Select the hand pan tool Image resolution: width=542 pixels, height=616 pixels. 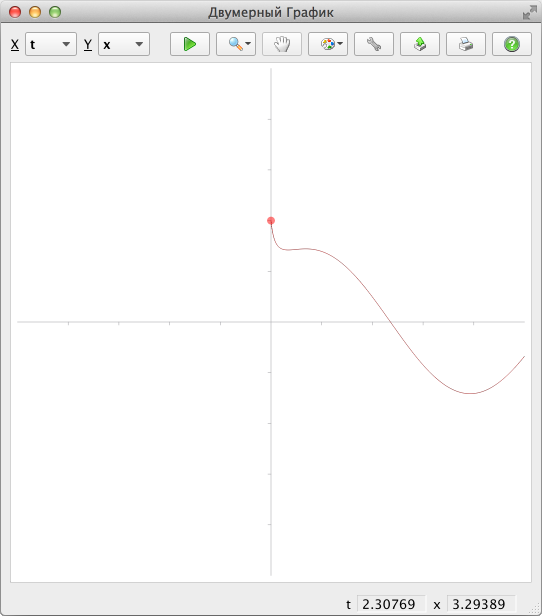point(282,44)
